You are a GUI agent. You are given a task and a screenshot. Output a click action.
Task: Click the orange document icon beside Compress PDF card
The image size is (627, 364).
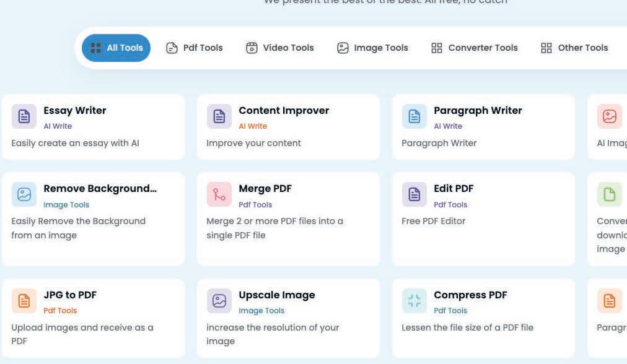coord(610,300)
